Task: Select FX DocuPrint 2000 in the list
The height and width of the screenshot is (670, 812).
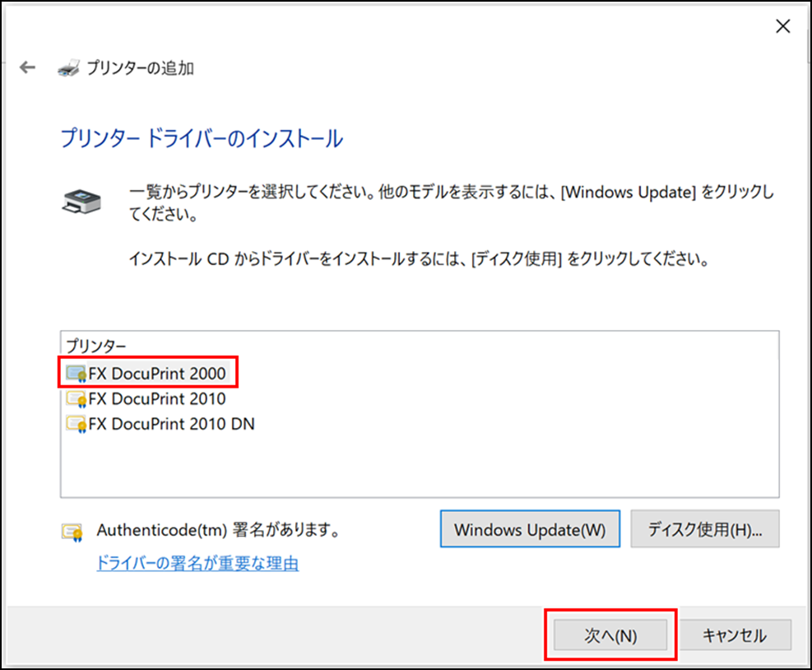Action: (x=157, y=373)
